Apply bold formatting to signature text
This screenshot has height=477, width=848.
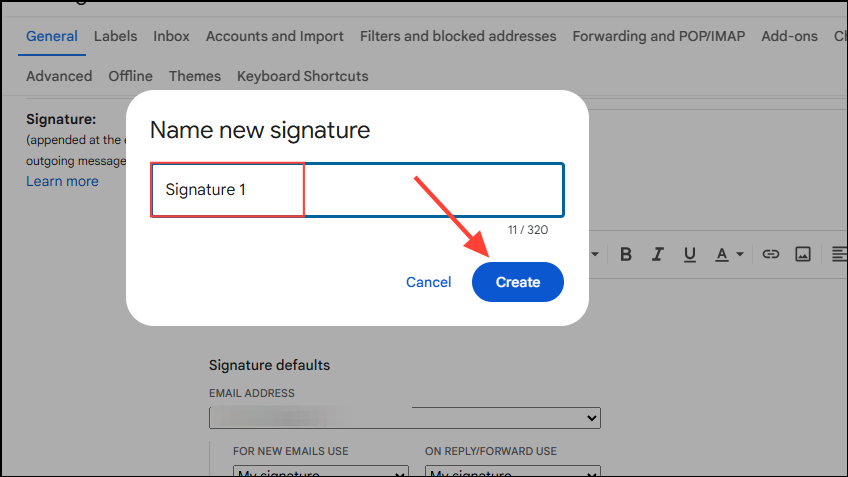pyautogui.click(x=626, y=254)
